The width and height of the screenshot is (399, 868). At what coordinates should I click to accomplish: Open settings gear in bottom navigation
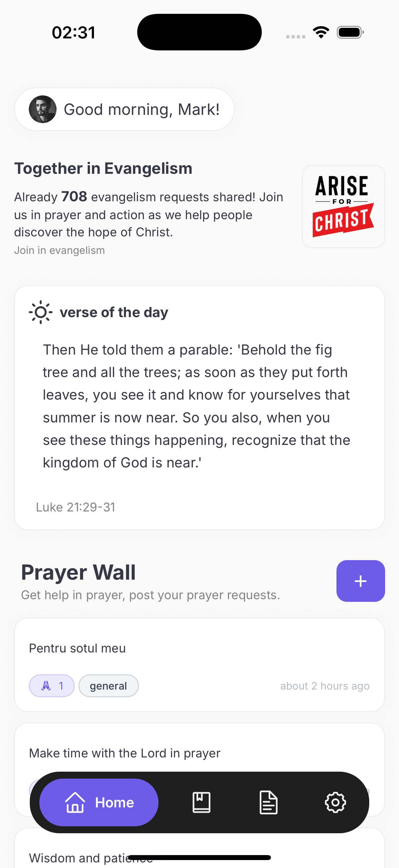tap(335, 802)
